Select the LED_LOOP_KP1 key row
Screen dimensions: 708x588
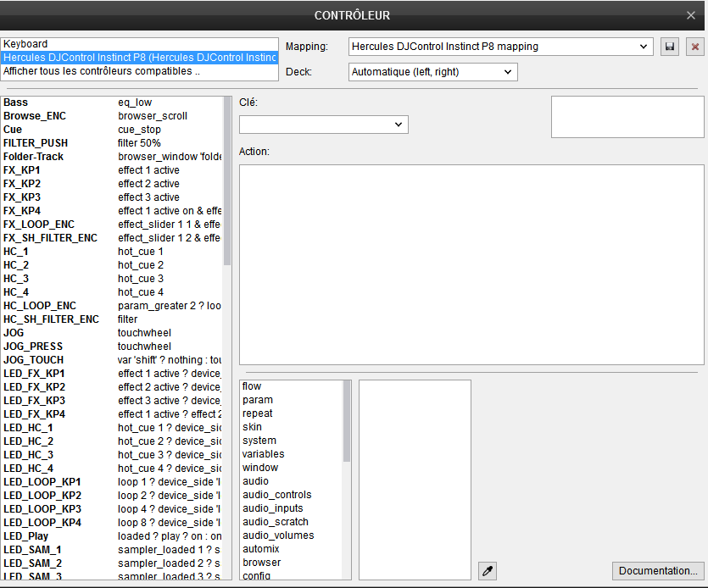(x=113, y=481)
